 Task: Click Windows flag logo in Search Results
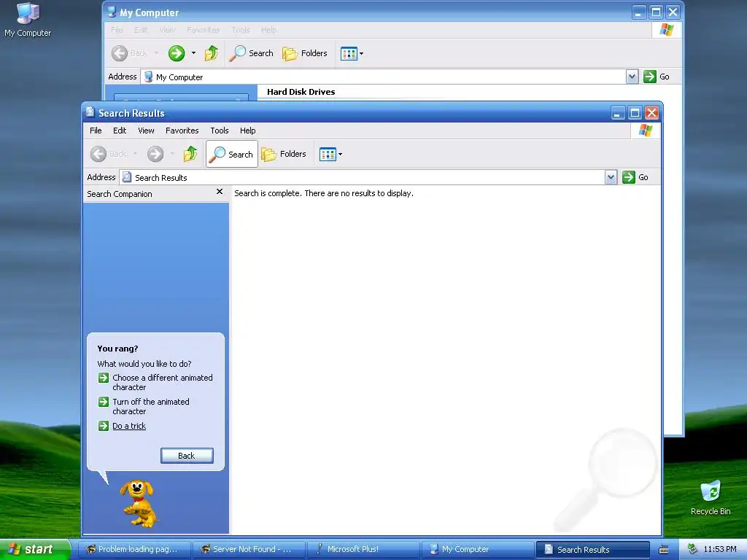pos(646,131)
